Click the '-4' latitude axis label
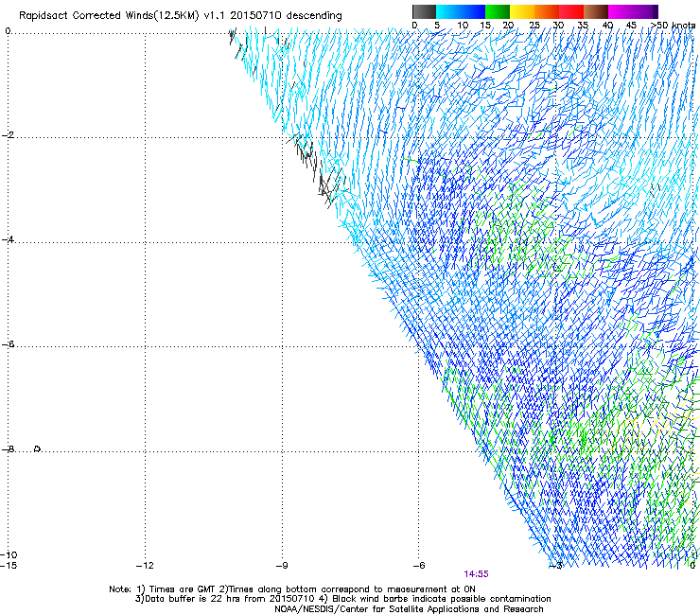 pos(8,239)
